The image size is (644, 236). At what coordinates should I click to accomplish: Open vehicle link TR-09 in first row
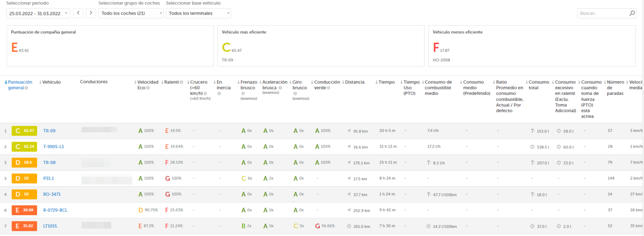coord(49,131)
